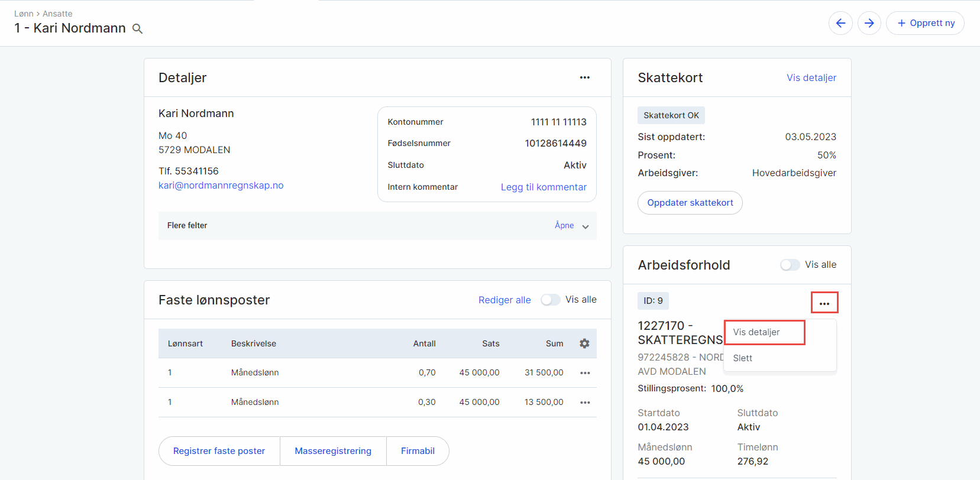This screenshot has width=980, height=480.
Task: Click the Oppdater skattekort button
Action: 690,203
